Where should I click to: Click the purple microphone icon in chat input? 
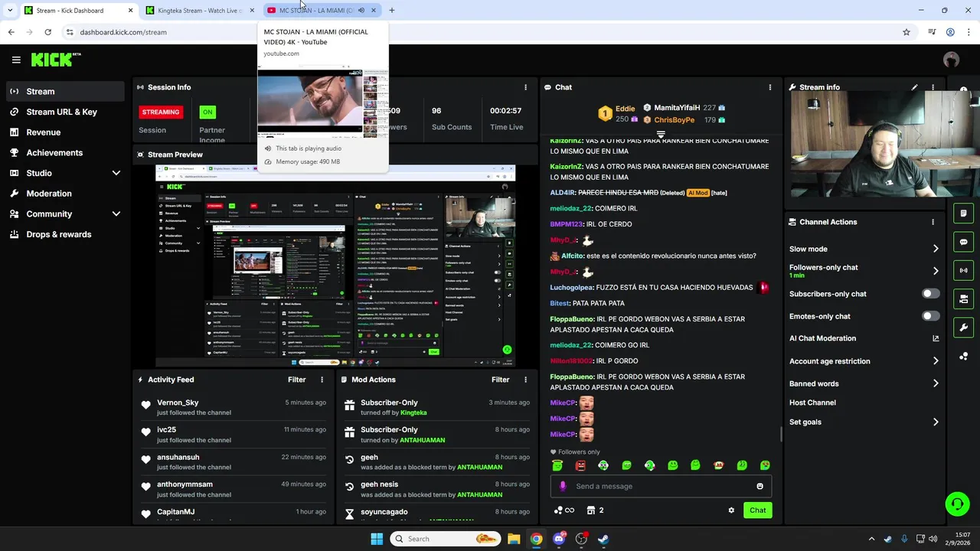point(563,486)
